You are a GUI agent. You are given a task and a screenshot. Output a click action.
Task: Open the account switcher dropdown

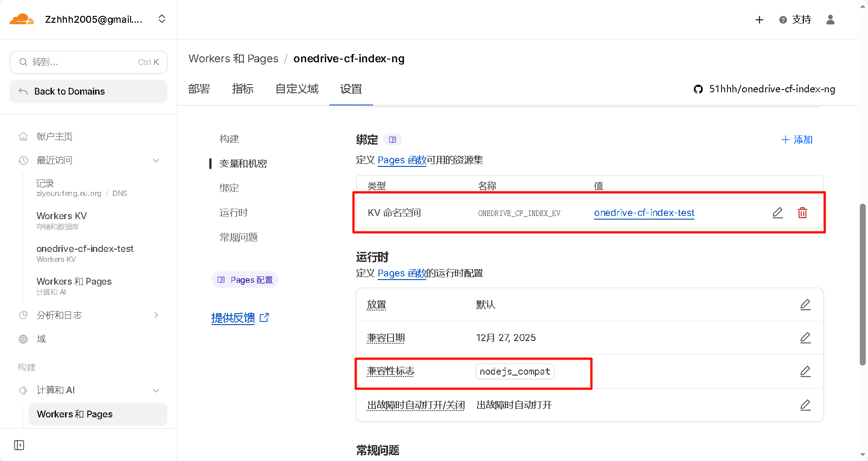click(x=161, y=19)
